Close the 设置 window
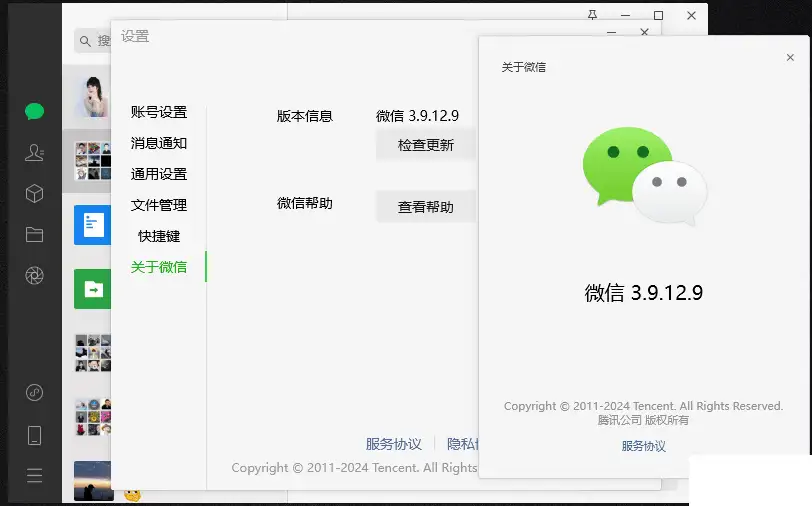This screenshot has width=812, height=506. click(x=644, y=32)
